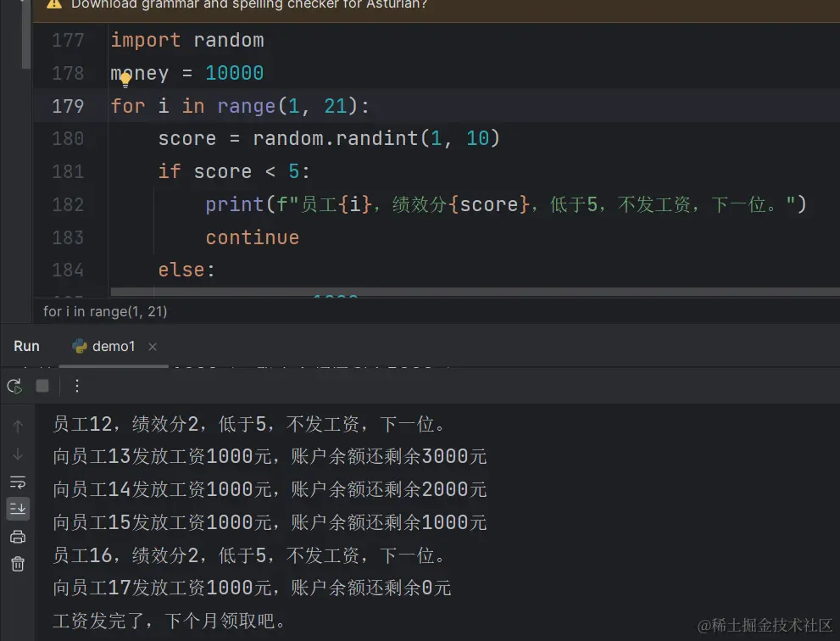Click output line '向员工13发放工资1000元'
Screen dimensions: 840x641
coord(270,457)
